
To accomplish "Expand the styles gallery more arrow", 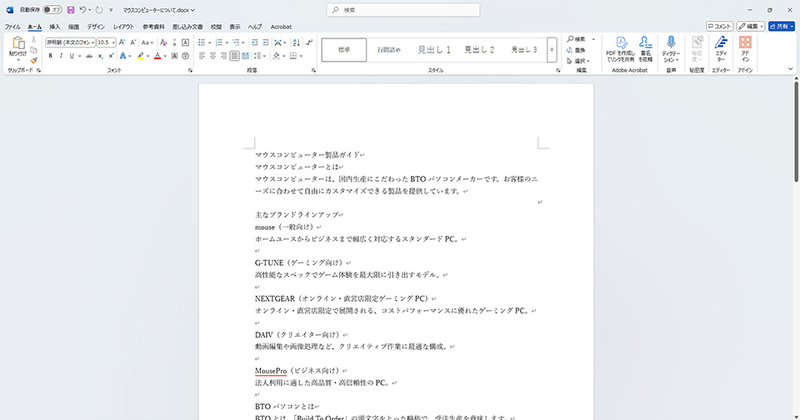I will [552, 50].
